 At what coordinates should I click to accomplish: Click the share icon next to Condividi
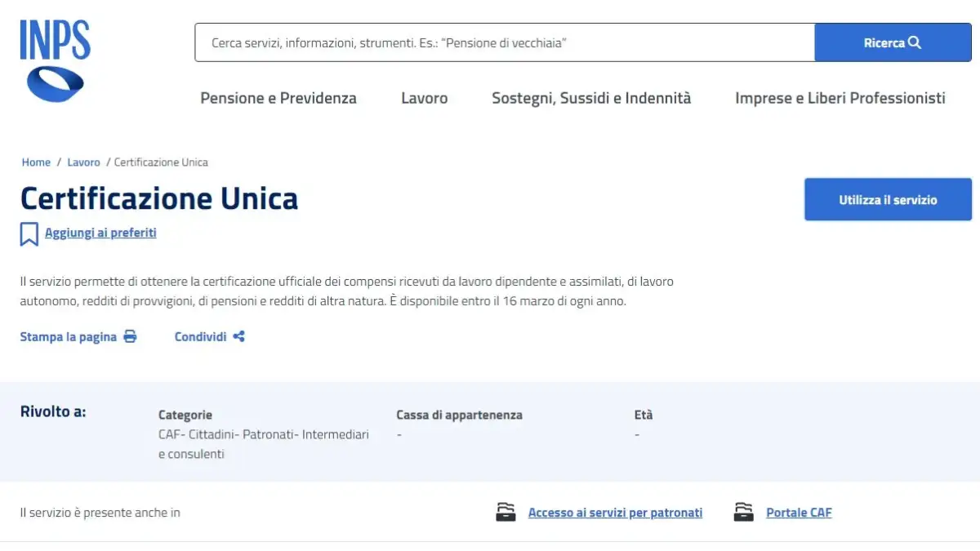(x=238, y=336)
